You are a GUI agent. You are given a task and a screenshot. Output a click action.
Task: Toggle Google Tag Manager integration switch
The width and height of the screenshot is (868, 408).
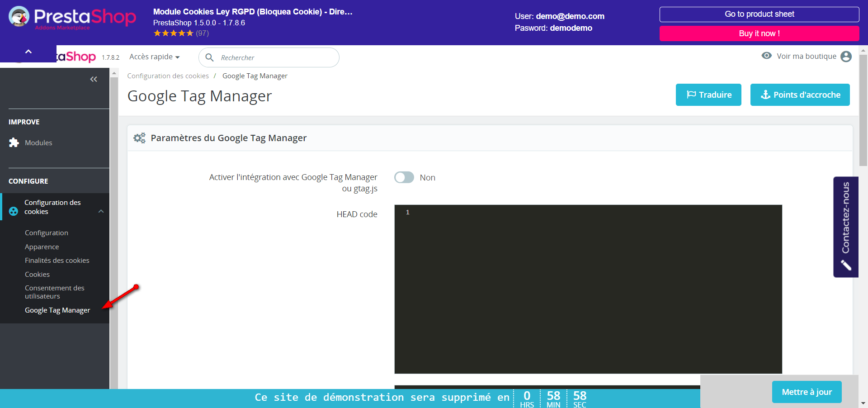[x=404, y=177]
